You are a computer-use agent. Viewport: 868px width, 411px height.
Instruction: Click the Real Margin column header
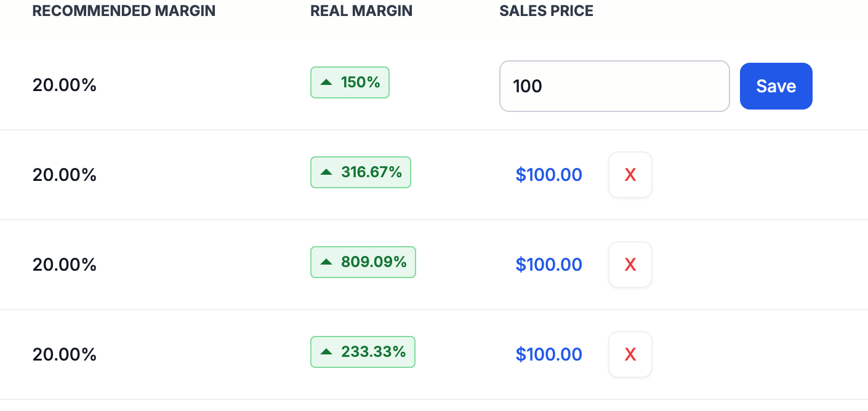click(361, 11)
